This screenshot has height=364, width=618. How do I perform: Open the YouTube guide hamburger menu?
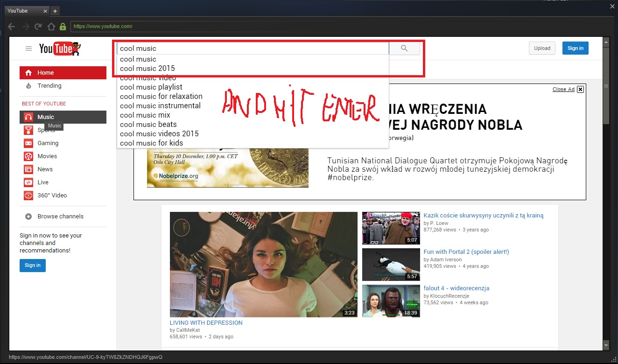click(28, 49)
